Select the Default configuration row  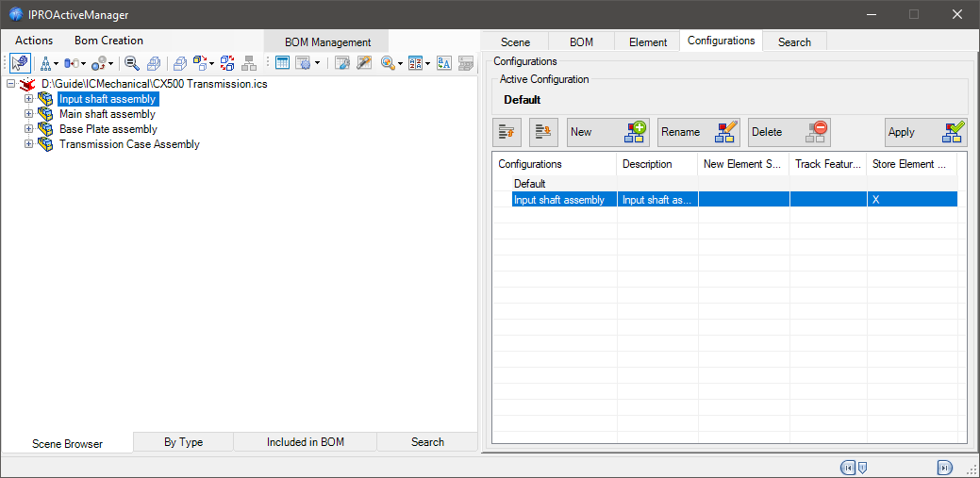[x=530, y=184]
